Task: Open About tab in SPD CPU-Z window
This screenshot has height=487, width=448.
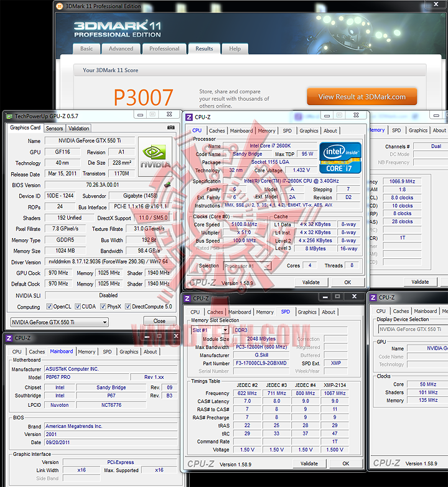Action: (x=329, y=312)
